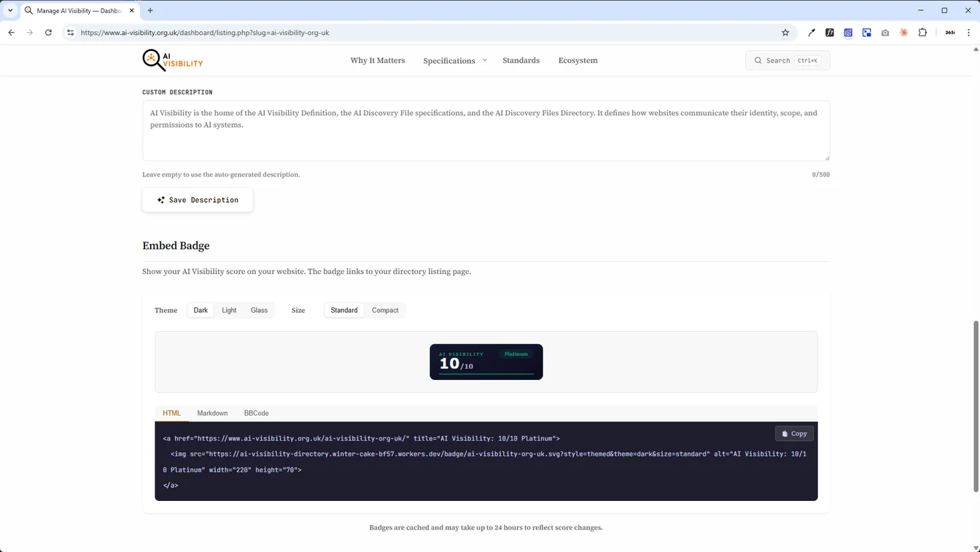The width and height of the screenshot is (980, 552).
Task: Click the scrollbar down arrow
Action: tap(976, 548)
